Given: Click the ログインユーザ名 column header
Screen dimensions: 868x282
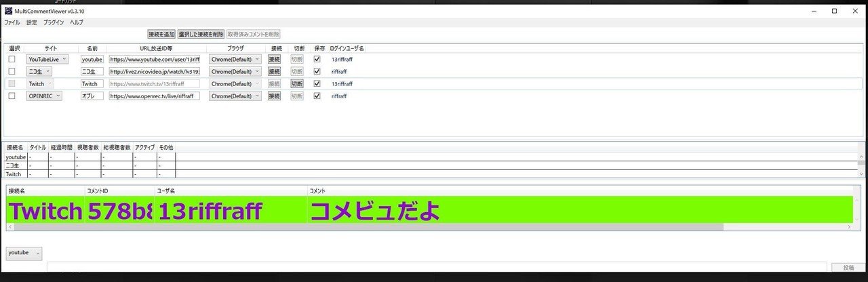Looking at the screenshot, I should pyautogui.click(x=347, y=48).
